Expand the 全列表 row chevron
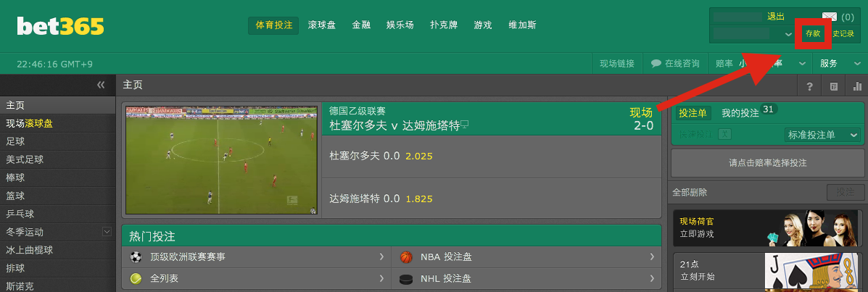The height and width of the screenshot is (292, 868). click(382, 278)
